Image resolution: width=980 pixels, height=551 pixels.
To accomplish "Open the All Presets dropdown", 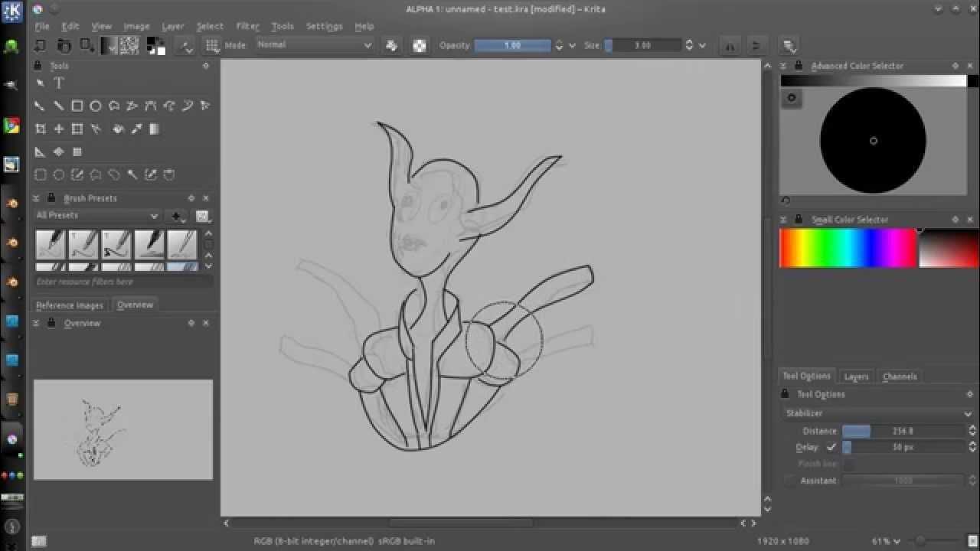I will click(x=97, y=216).
